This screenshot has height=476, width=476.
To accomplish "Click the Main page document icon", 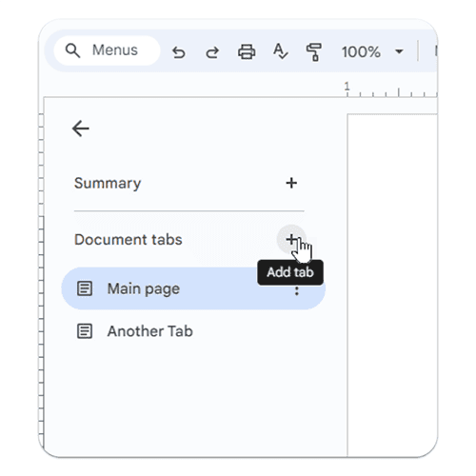I will coord(85,288).
